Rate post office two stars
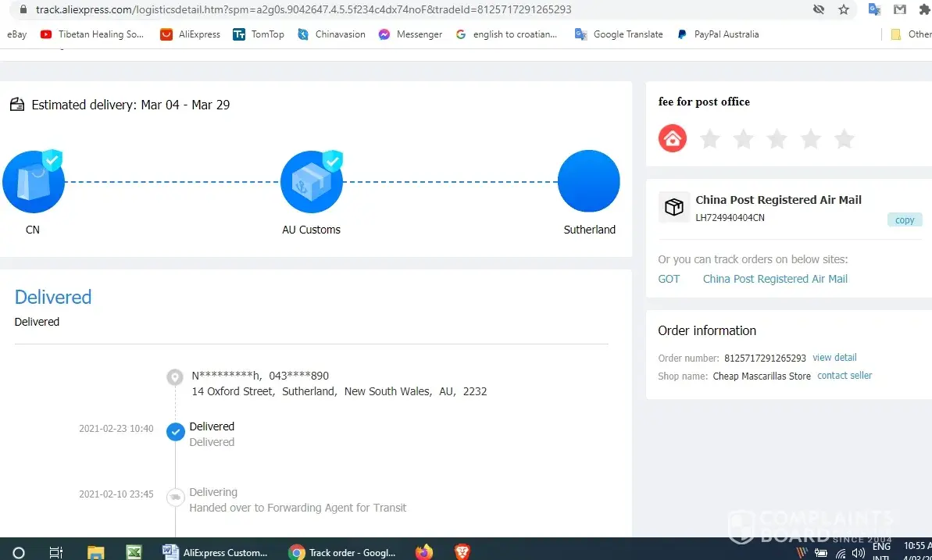Screen dimensions: 932x560 [x=743, y=139]
